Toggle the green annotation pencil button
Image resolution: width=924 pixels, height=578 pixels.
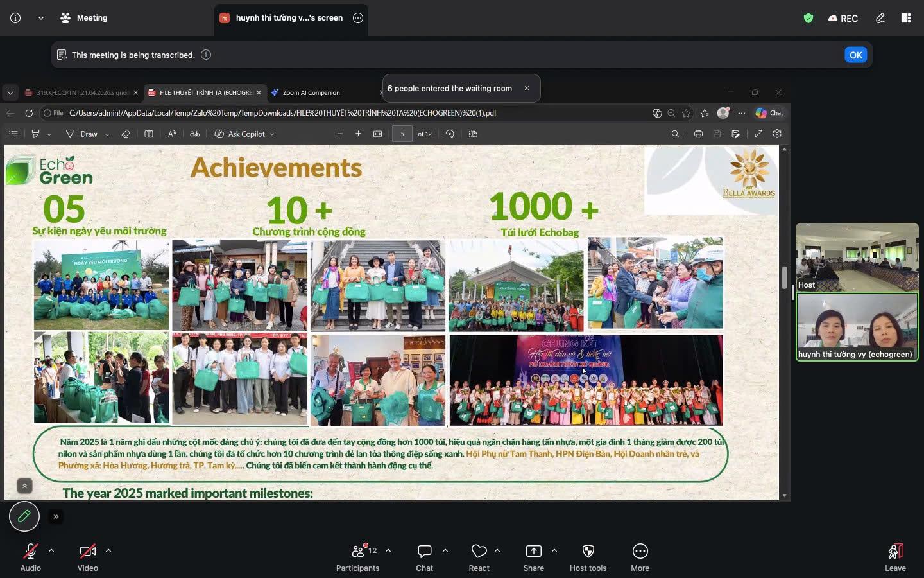tap(24, 516)
